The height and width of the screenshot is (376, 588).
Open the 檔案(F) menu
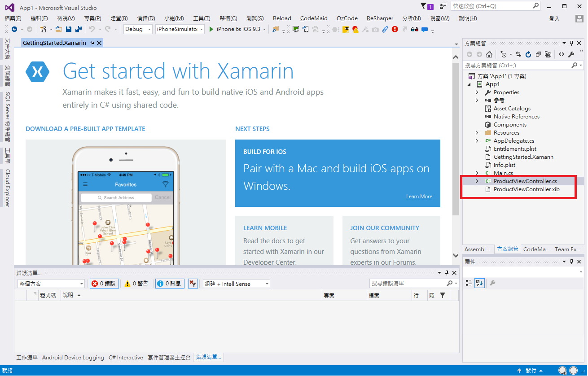click(x=13, y=18)
